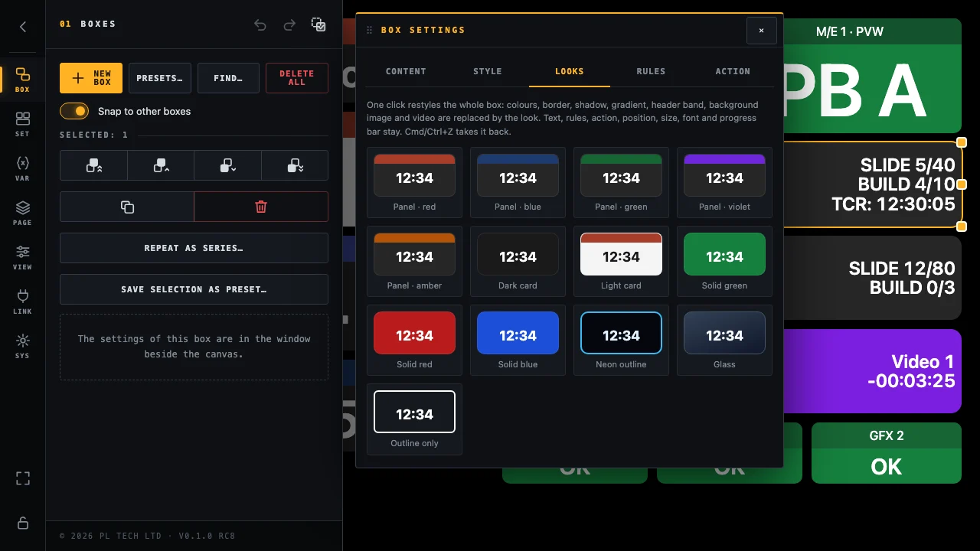Click the fullscreen brackets icon in the sidebar
This screenshot has height=551, width=980.
(x=23, y=478)
